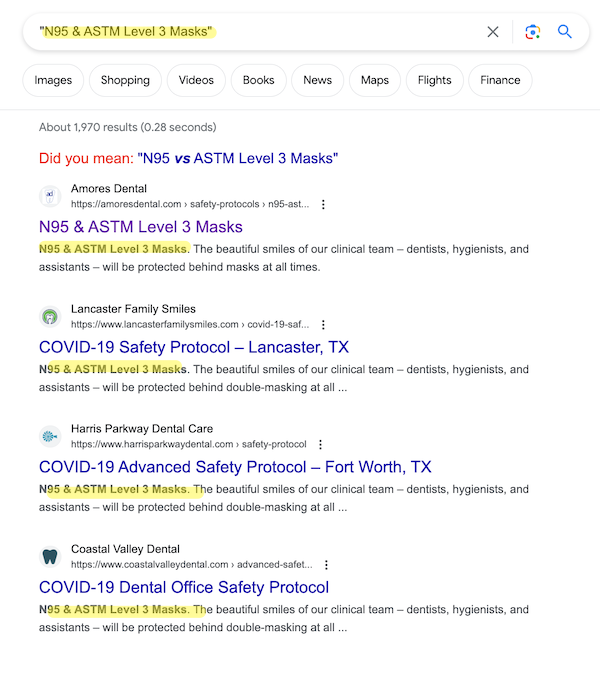Click the blue magnifying glass search icon
Viewport: 600px width, 682px height.
click(x=564, y=31)
